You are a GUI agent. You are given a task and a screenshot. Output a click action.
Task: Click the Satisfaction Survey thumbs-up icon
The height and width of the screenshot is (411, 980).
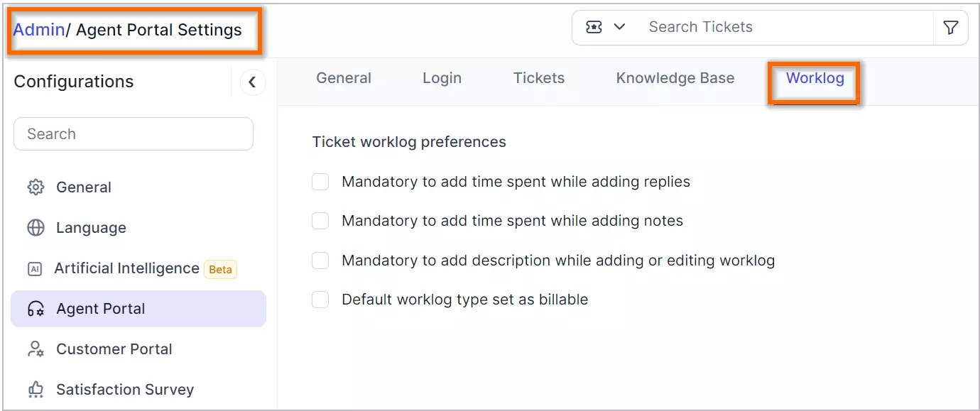coord(36,390)
